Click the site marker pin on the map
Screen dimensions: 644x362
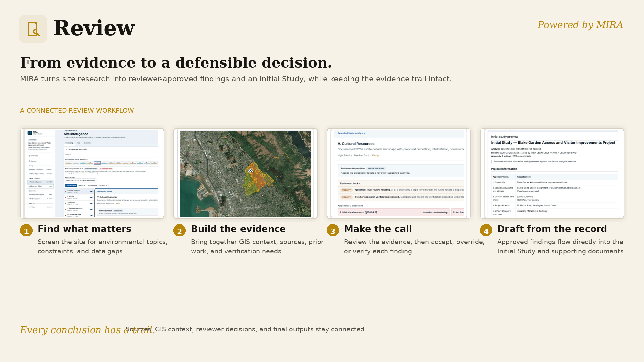(x=250, y=170)
